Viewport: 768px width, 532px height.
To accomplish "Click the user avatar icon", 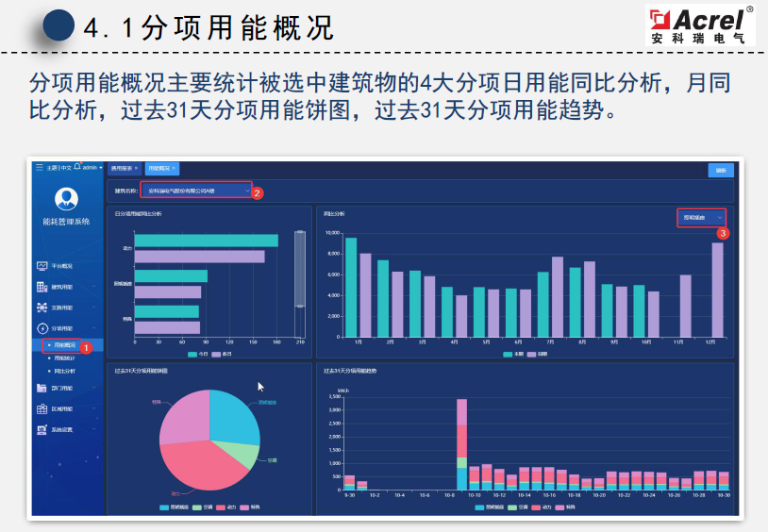I will [67, 199].
